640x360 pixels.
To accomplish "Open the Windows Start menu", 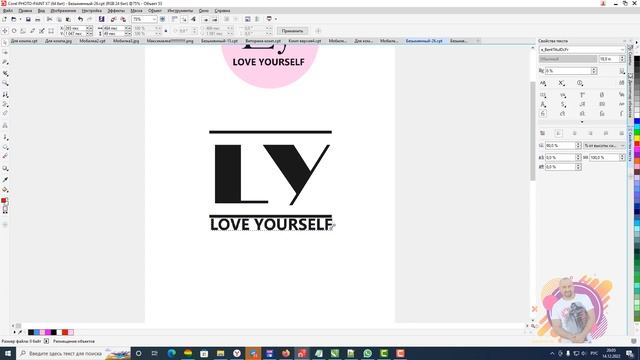I will coord(7,353).
